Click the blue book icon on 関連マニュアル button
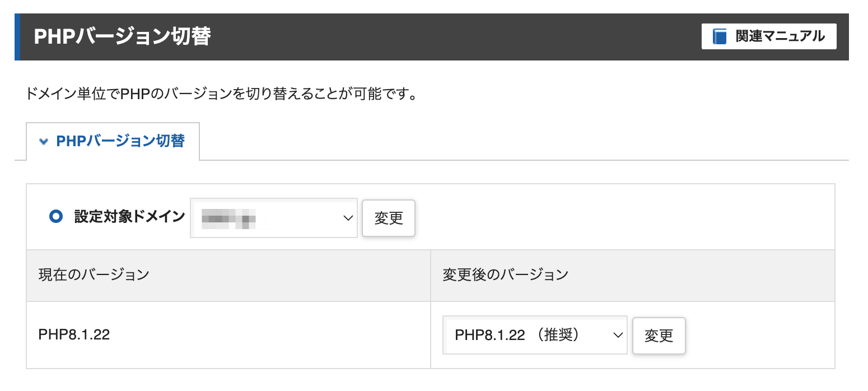 [x=718, y=36]
